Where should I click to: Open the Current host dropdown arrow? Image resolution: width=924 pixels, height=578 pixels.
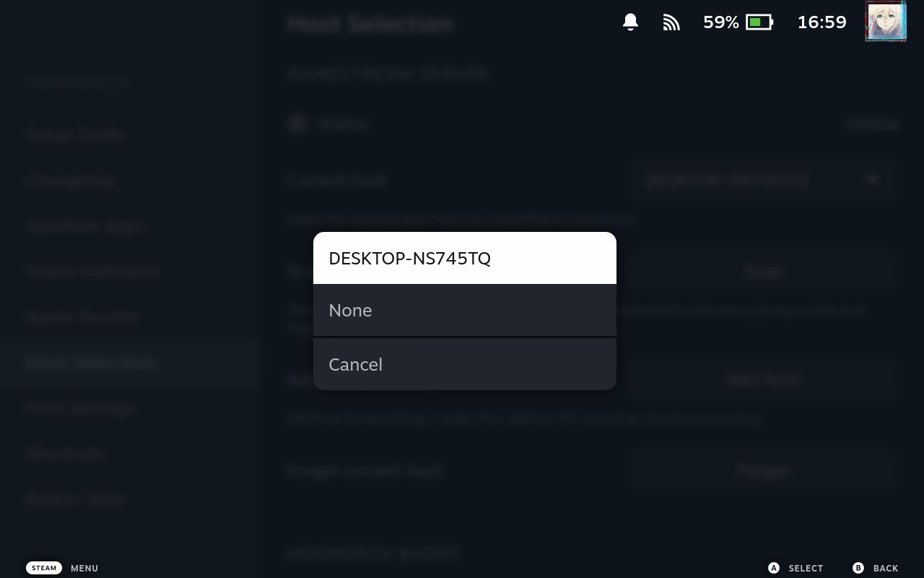(873, 180)
